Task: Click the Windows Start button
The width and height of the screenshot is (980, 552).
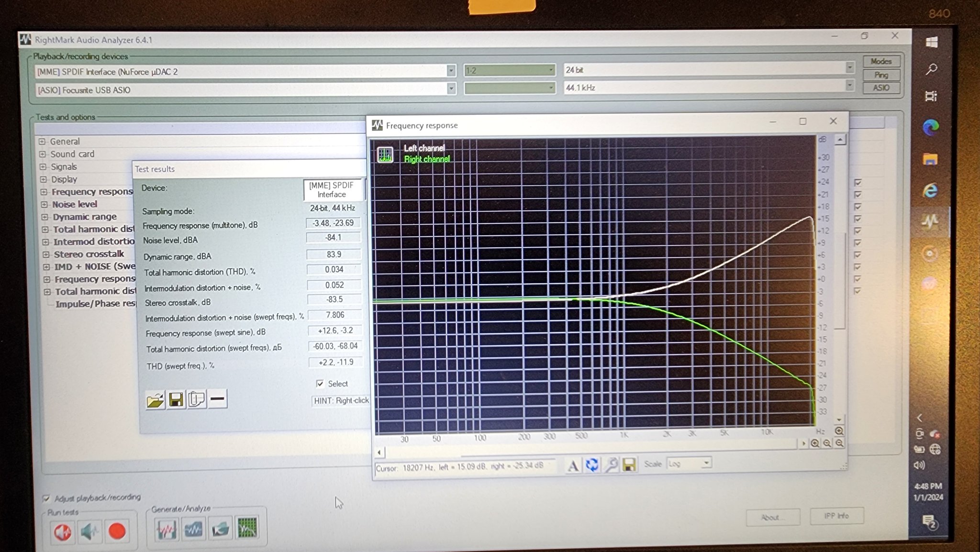Action: tap(931, 42)
